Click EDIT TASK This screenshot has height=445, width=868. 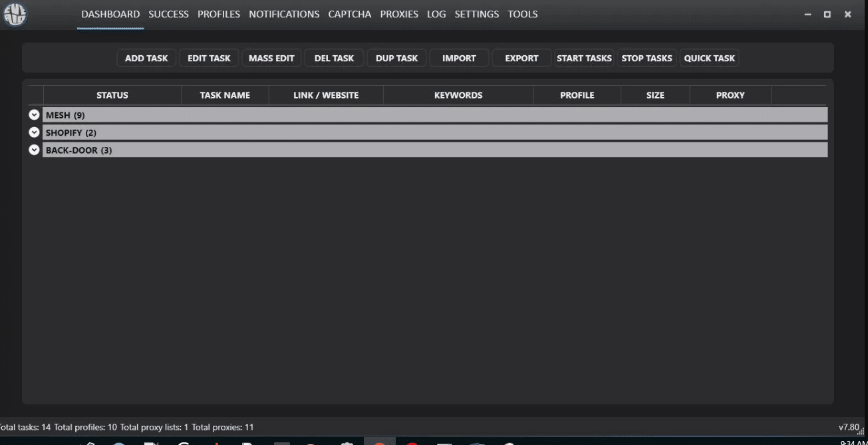pyautogui.click(x=209, y=58)
